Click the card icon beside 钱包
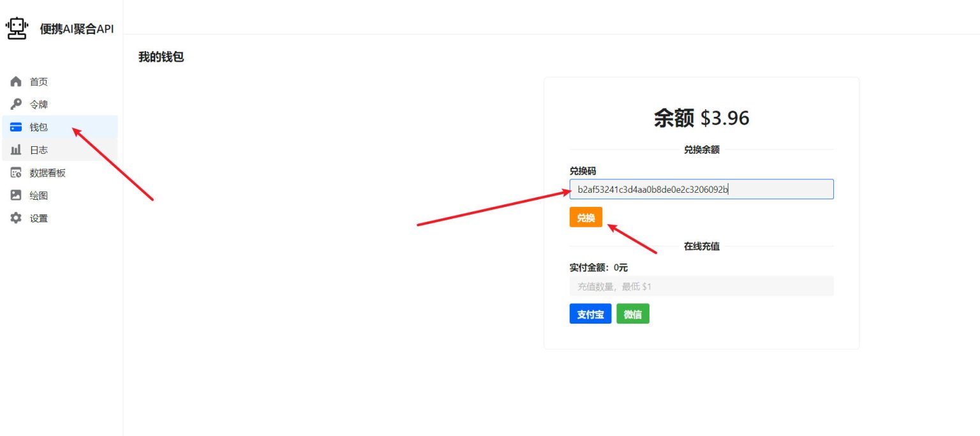980x436 pixels. pyautogui.click(x=16, y=127)
